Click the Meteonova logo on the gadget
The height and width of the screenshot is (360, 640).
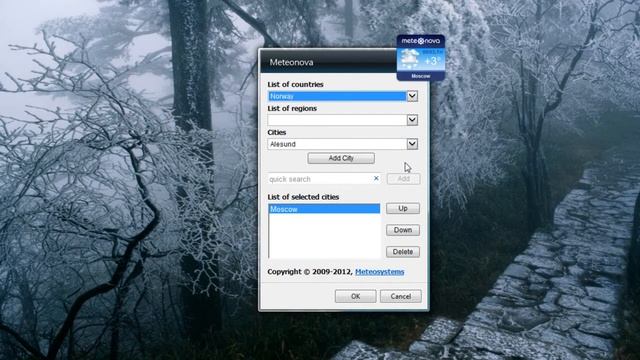click(421, 41)
